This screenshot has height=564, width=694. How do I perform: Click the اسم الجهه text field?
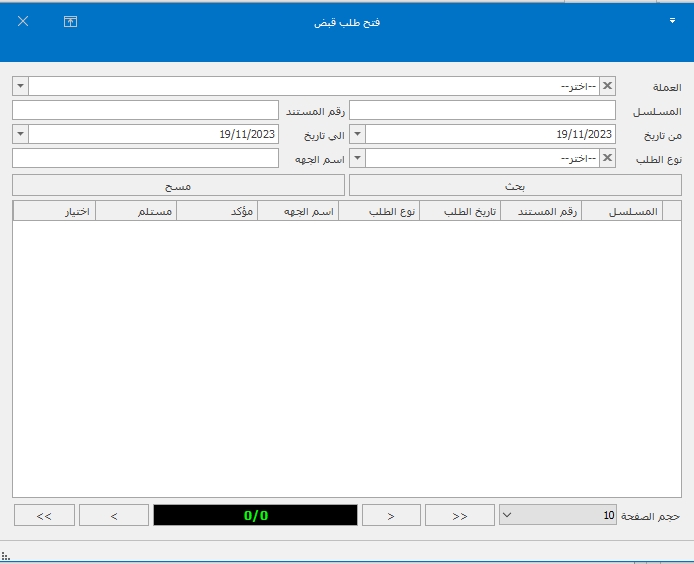tap(145, 158)
